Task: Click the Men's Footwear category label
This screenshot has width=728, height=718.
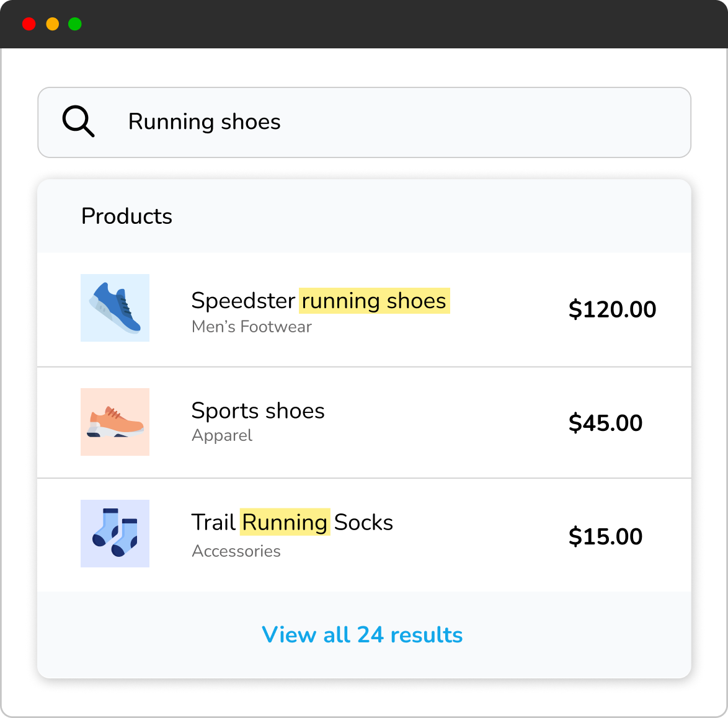Action: point(251,327)
